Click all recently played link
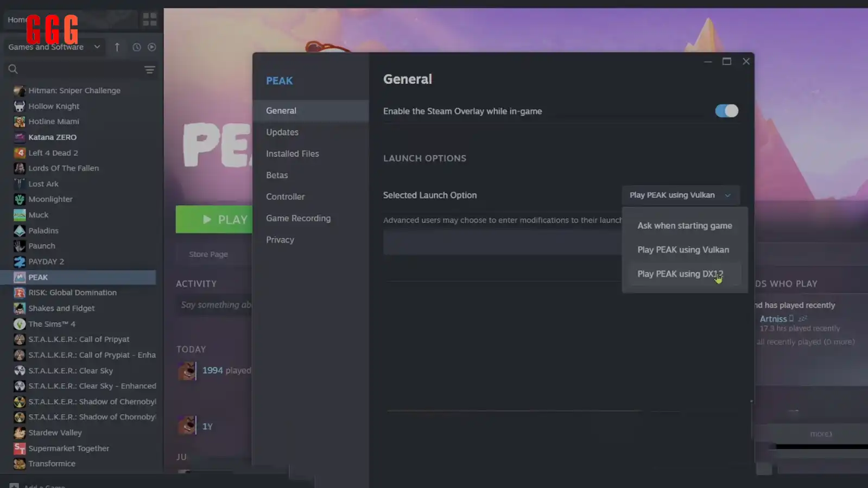Image resolution: width=868 pixels, height=488 pixels. click(806, 342)
